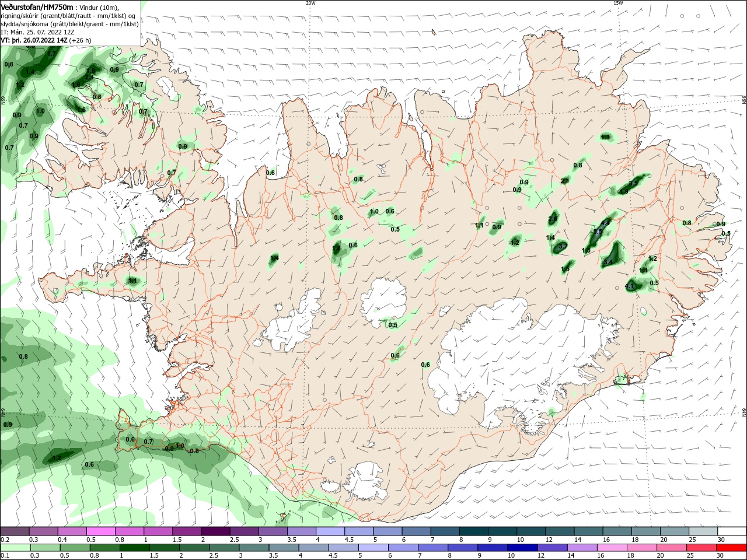Click the 'Vindur (10m)' text in header
The height and width of the screenshot is (560, 747).
(98, 7)
